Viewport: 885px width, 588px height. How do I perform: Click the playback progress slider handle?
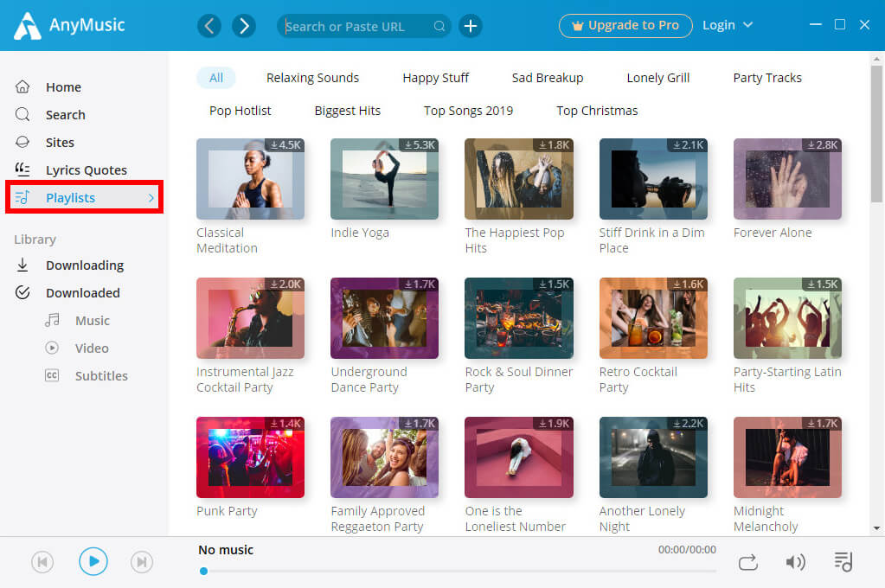point(204,571)
